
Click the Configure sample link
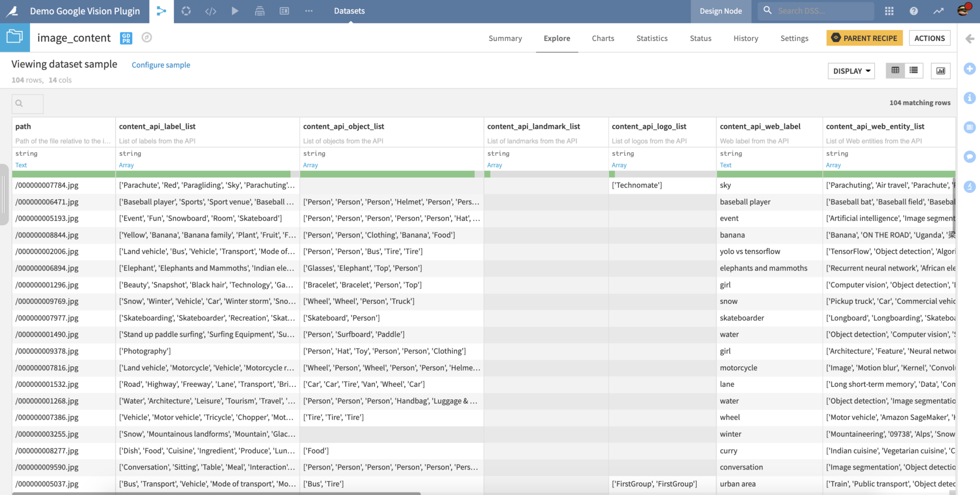tap(161, 65)
